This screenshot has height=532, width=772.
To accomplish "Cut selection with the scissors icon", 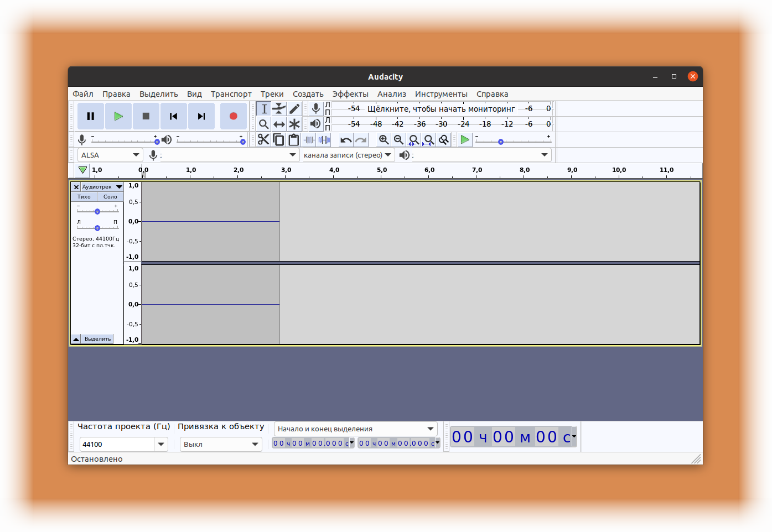I will pyautogui.click(x=263, y=140).
